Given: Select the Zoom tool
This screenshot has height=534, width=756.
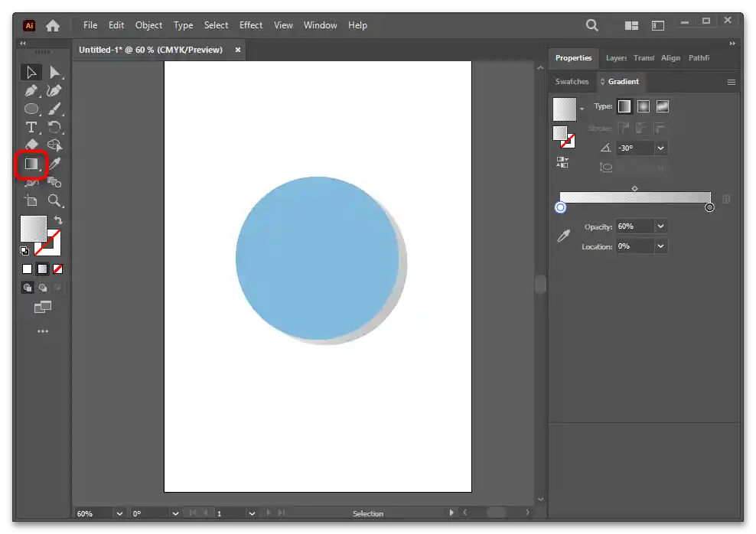Looking at the screenshot, I should click(x=54, y=200).
